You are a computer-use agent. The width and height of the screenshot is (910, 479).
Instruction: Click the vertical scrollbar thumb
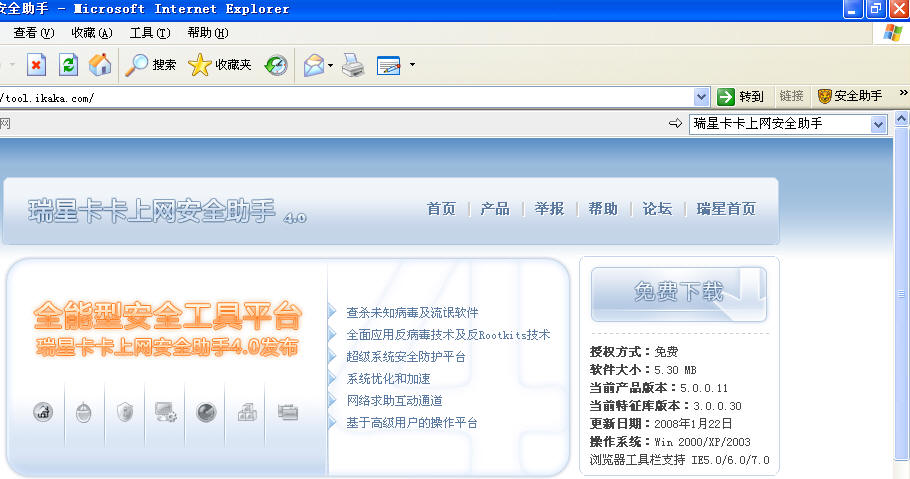coord(901,294)
